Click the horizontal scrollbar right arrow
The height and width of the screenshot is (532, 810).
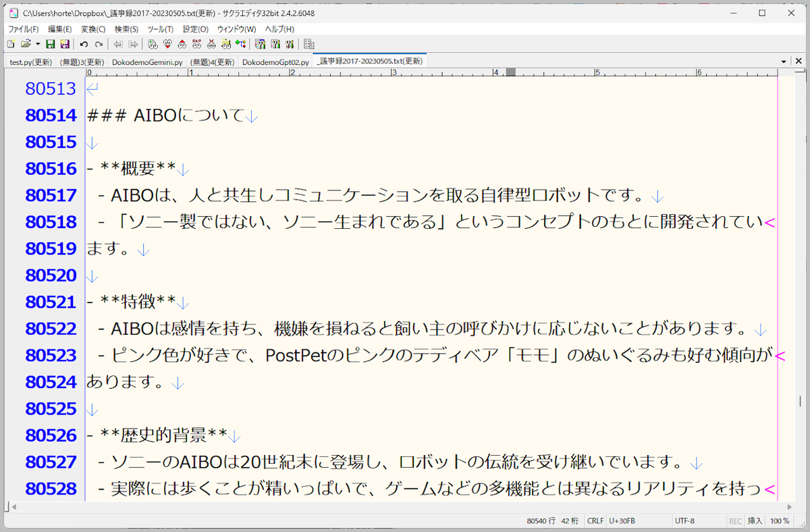(x=790, y=506)
